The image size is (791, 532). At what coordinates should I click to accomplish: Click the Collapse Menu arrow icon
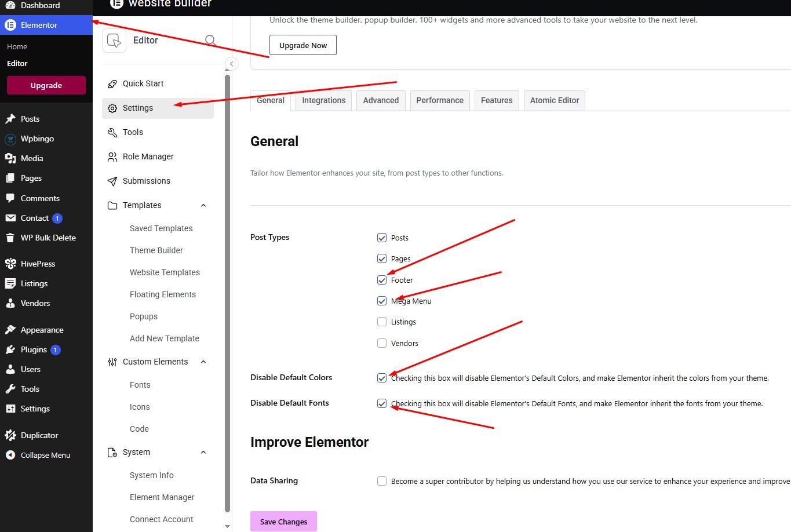click(x=10, y=455)
